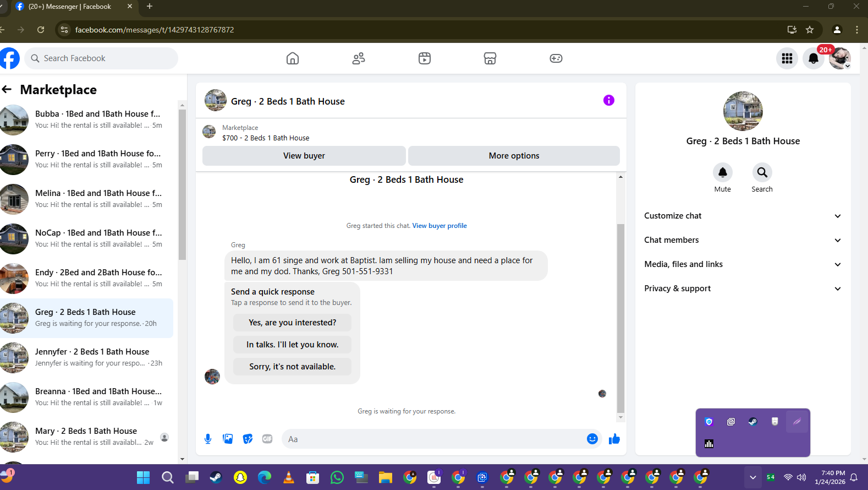Expand the Chat members section
The width and height of the screenshot is (868, 490).
pos(743,240)
